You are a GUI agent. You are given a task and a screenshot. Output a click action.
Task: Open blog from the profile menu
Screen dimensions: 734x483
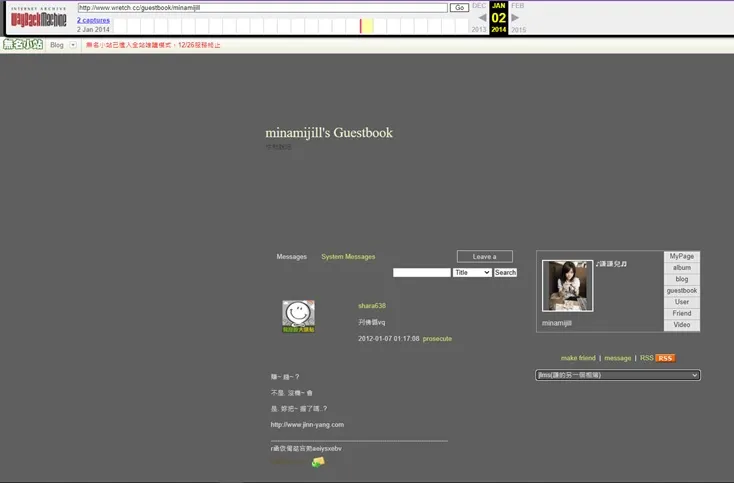coord(682,279)
